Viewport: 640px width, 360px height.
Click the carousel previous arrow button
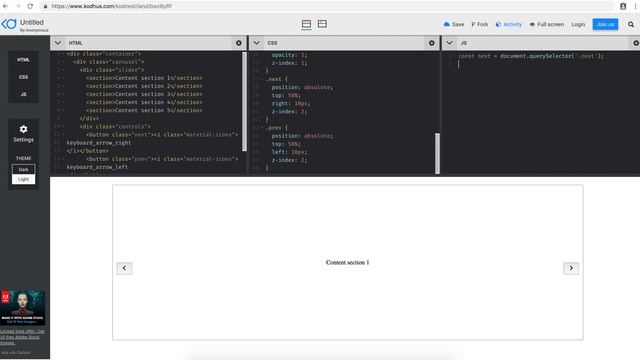pyautogui.click(x=124, y=268)
